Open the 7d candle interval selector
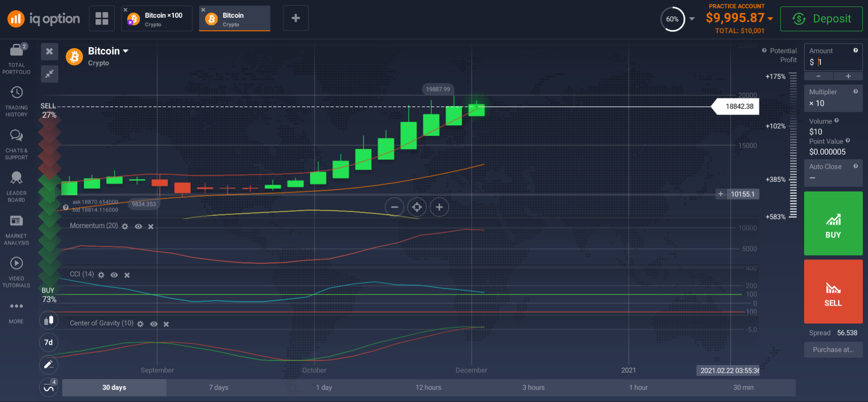 48,342
